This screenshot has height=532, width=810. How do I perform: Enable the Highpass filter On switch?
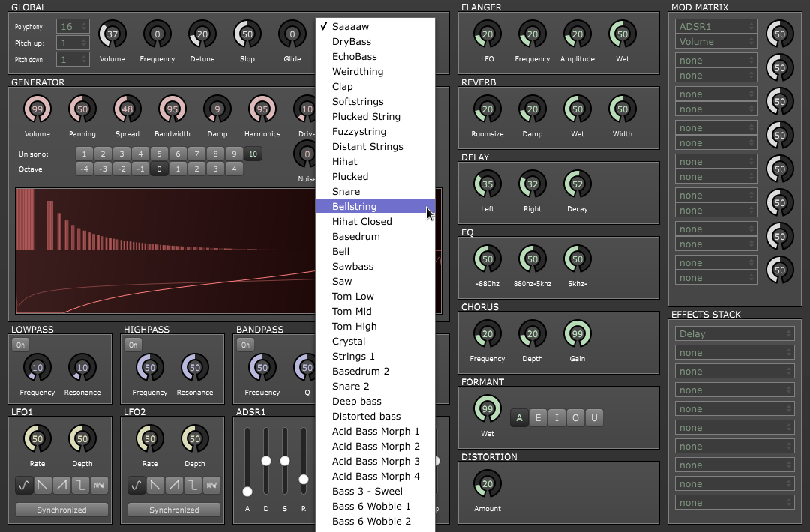click(133, 345)
